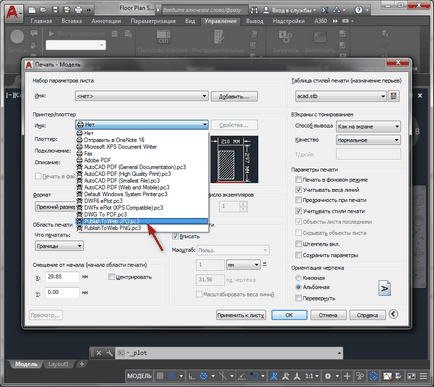Image resolution: width=434 pixels, height=387 pixels.
Task: Click the wrench icon in command line
Action: coord(109,353)
